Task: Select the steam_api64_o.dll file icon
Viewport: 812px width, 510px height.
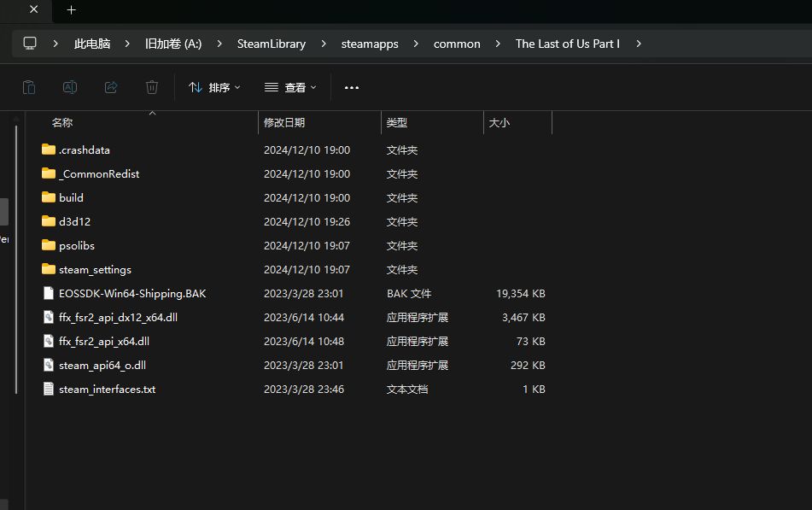Action: coord(49,365)
